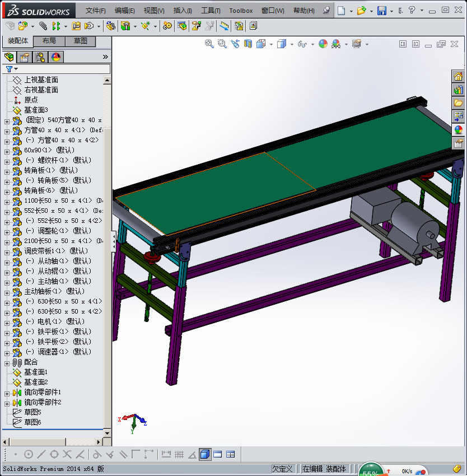Activate the Section View icon
467x476 pixels.
pyautogui.click(x=248, y=44)
